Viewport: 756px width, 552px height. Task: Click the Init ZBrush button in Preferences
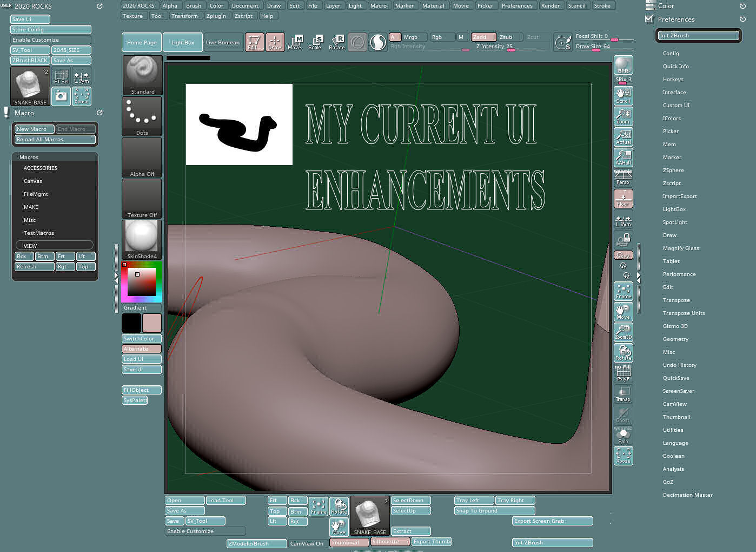[x=698, y=35]
